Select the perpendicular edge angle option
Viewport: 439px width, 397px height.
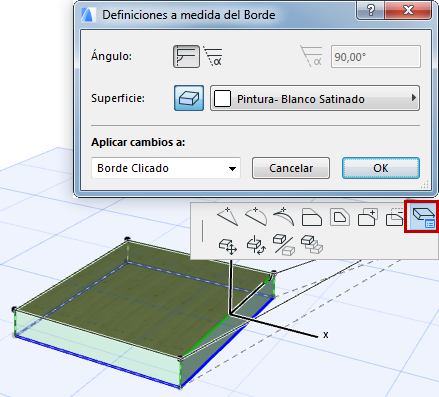pyautogui.click(x=186, y=57)
